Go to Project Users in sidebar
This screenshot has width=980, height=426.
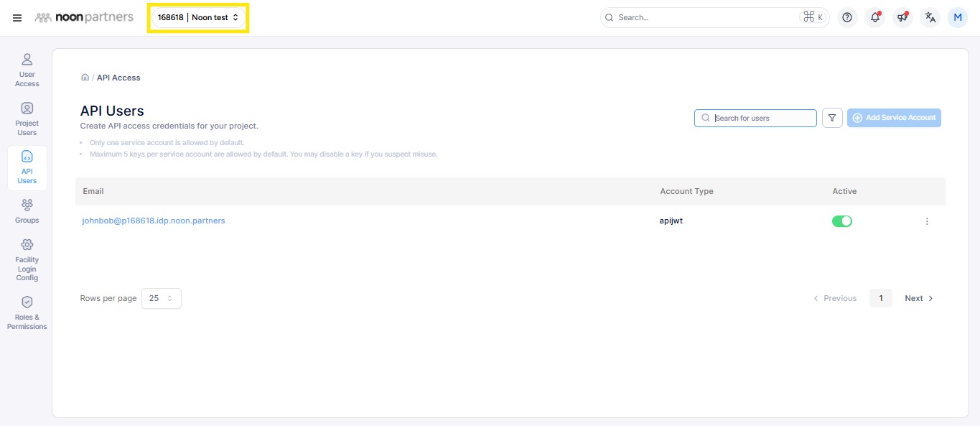coord(27,119)
